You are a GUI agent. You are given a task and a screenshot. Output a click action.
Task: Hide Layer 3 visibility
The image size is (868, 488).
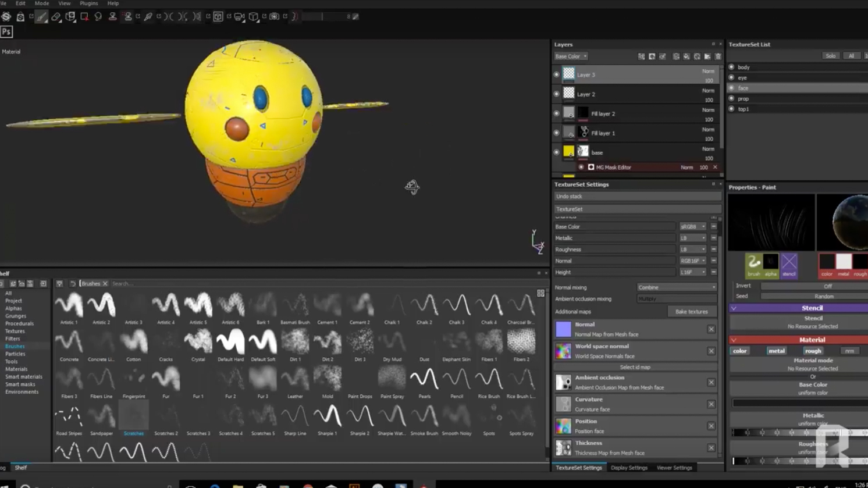point(557,74)
